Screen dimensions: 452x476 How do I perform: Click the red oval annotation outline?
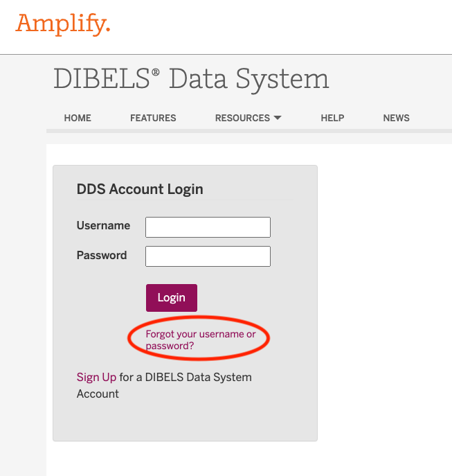268,337
